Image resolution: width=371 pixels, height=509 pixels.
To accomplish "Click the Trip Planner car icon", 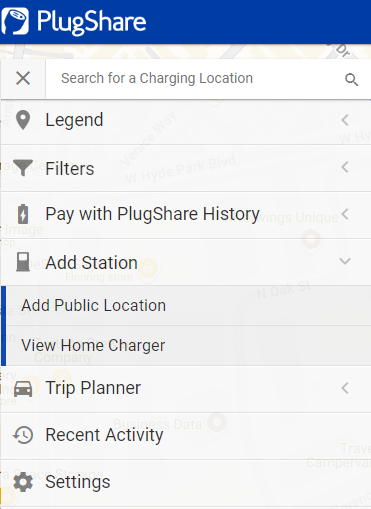I will click(x=23, y=389).
